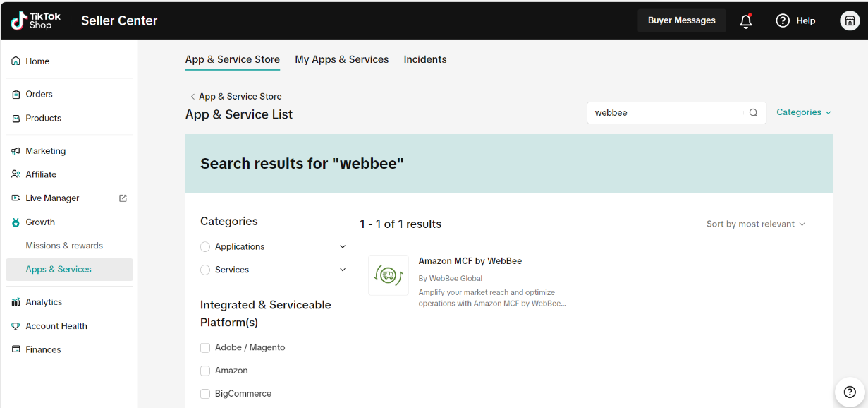Viewport: 868px width, 408px height.
Task: Click the Live Manager external link icon
Action: (123, 198)
